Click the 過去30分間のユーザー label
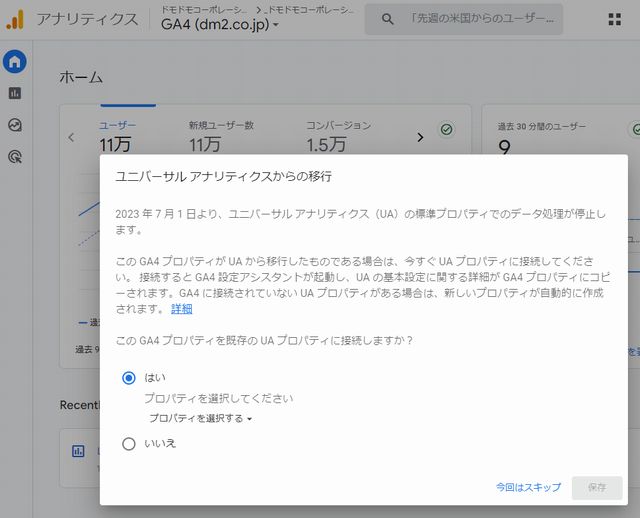Viewport: 640px width, 518px height. (541, 127)
